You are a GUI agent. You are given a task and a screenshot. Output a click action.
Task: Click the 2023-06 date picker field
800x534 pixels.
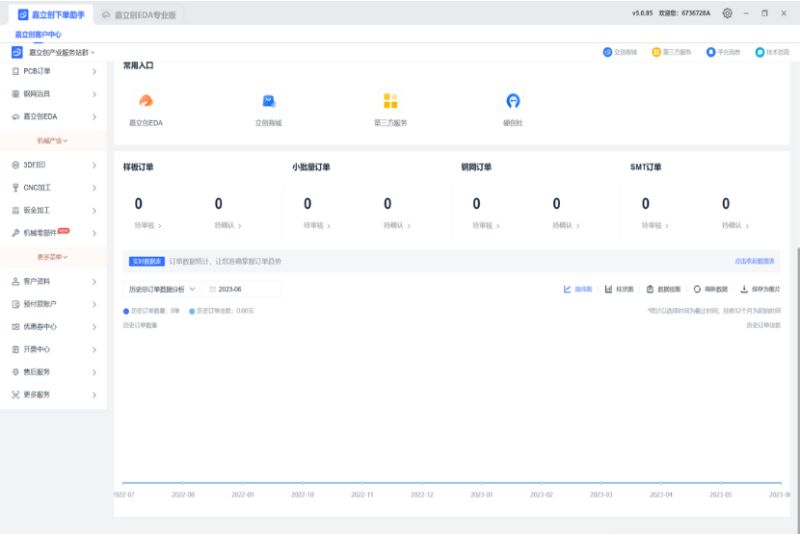point(243,289)
